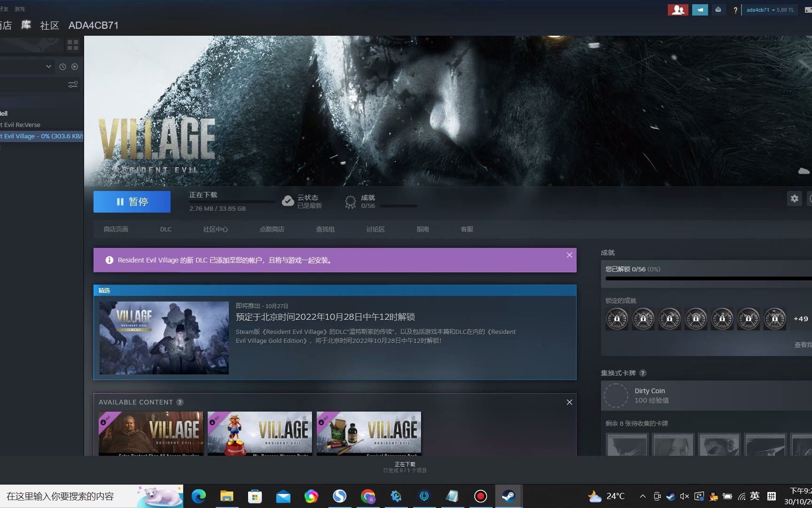Switch library to grid collections view

tap(73, 45)
